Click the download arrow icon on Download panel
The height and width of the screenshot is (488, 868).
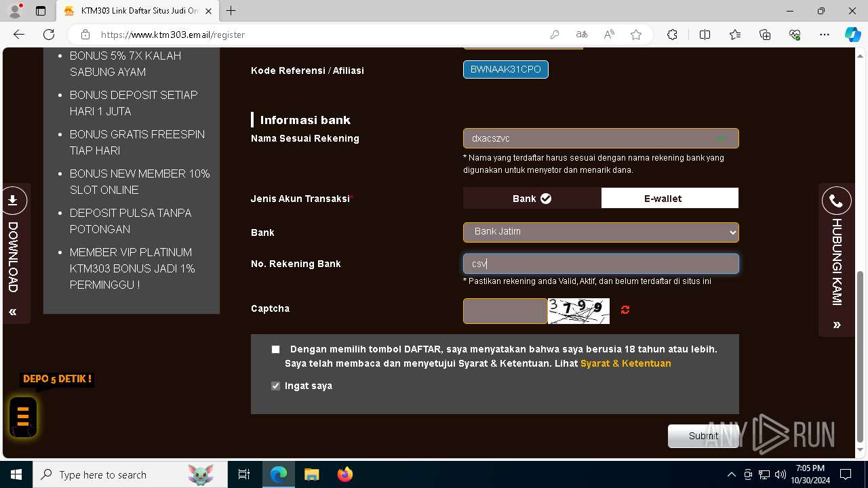point(13,201)
